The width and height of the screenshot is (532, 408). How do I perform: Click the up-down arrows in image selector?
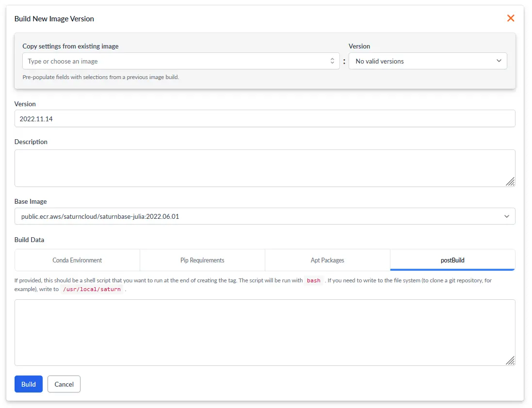[332, 61]
